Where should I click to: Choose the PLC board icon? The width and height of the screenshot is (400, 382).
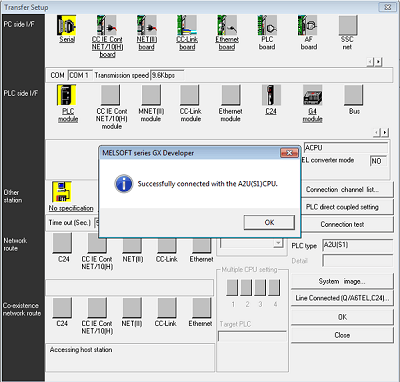(267, 25)
